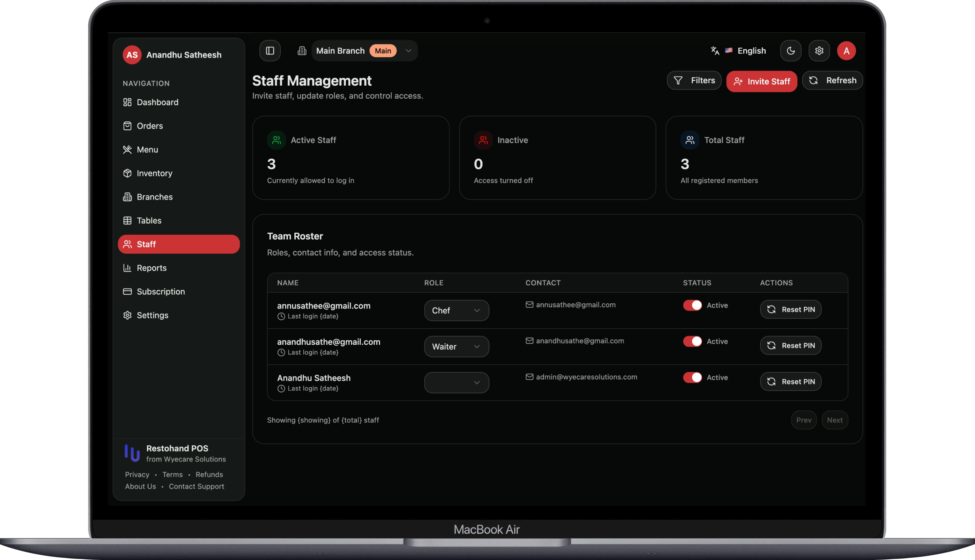This screenshot has height=560, width=975.
Task: Disable access for annusathee@gmail.com
Action: coord(692,306)
